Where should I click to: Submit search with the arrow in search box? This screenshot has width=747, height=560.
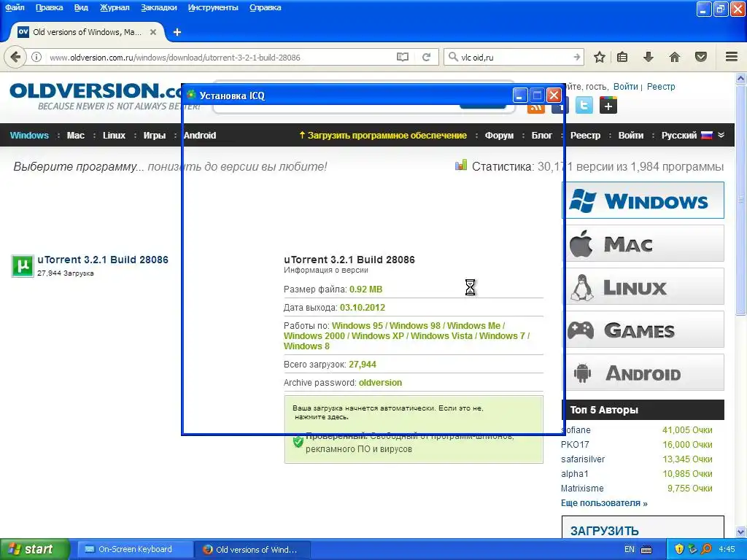pyautogui.click(x=576, y=57)
